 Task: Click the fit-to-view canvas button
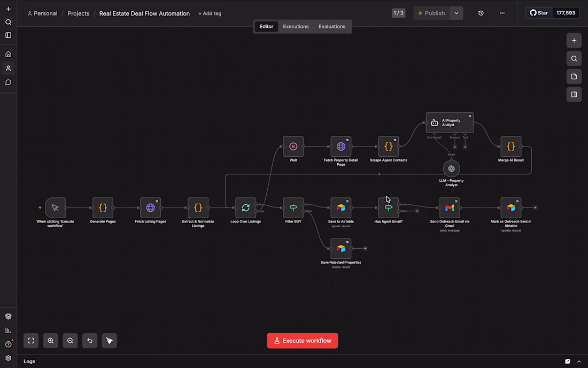coord(31,341)
